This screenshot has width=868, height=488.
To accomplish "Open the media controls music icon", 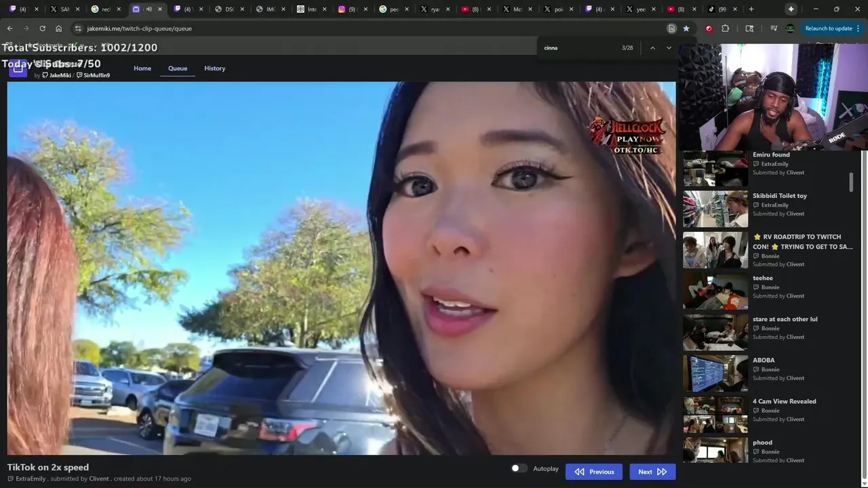I will 774,28.
